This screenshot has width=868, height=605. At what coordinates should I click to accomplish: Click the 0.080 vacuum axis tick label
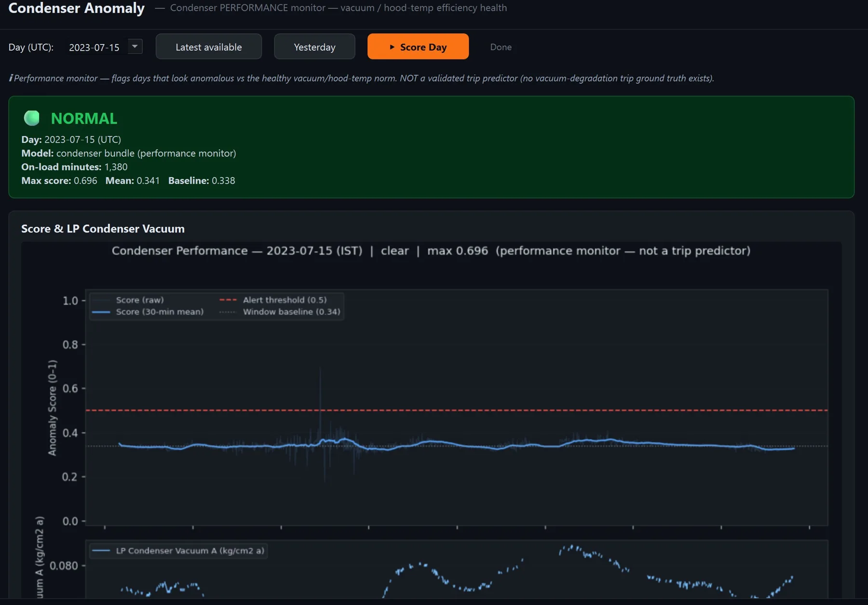(x=64, y=565)
